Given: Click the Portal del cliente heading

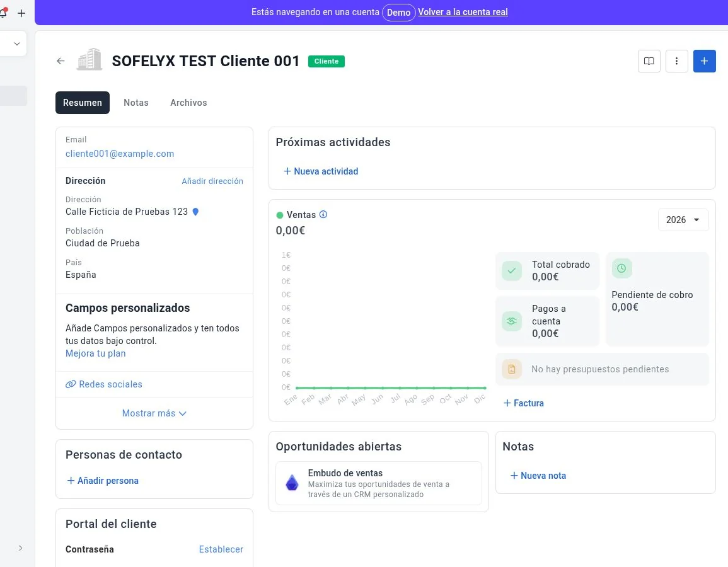Looking at the screenshot, I should pyautogui.click(x=111, y=524).
